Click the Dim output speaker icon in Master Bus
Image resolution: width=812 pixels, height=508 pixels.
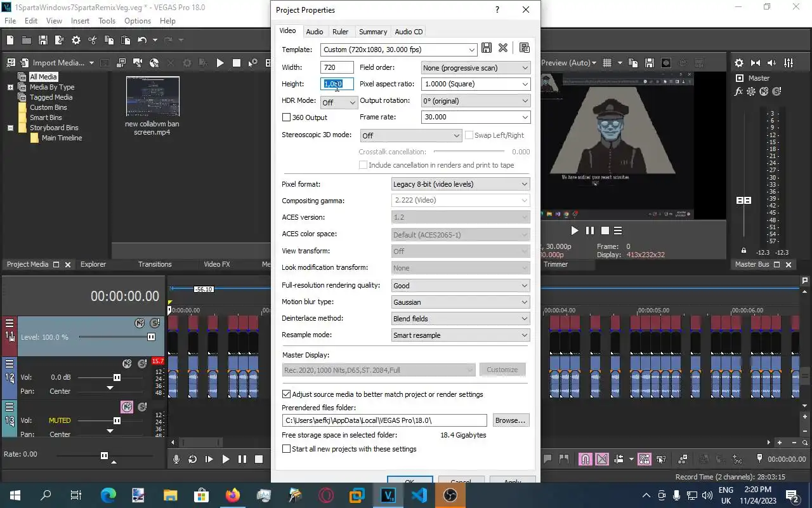(772, 63)
